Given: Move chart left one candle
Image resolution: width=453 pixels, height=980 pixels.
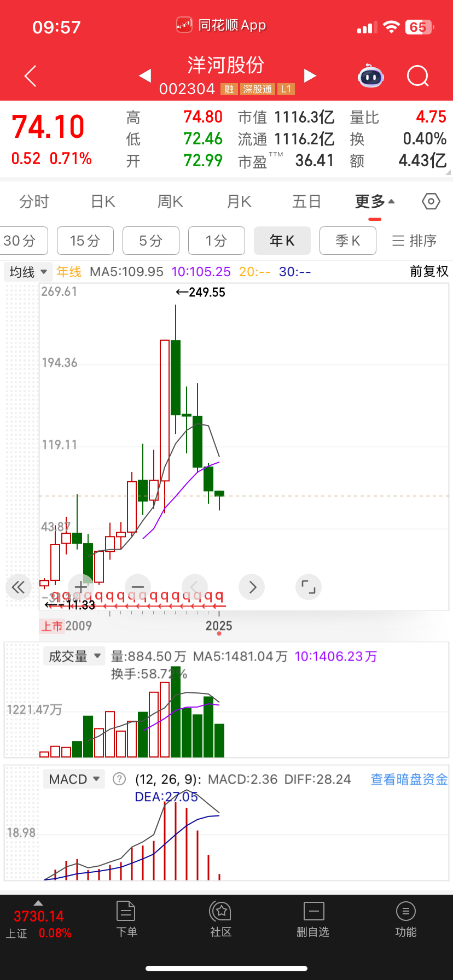Looking at the screenshot, I should point(195,587).
